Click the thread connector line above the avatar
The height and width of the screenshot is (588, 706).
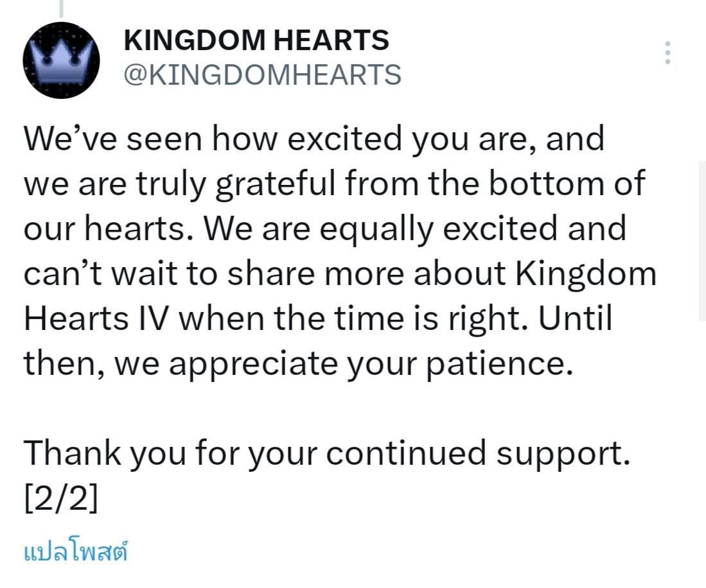(61, 8)
